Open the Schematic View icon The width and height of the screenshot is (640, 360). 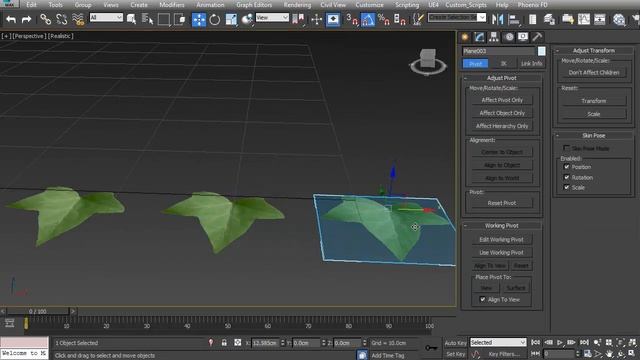coord(600,19)
